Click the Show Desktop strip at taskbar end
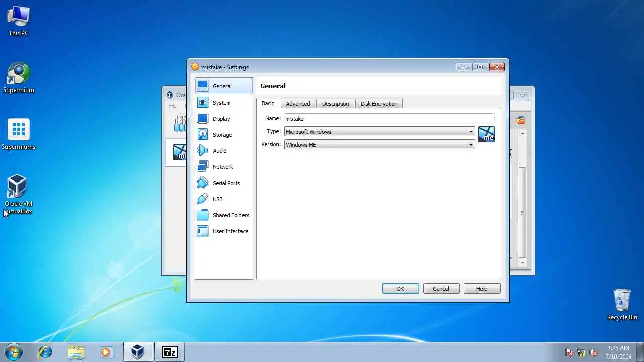 coord(640,352)
